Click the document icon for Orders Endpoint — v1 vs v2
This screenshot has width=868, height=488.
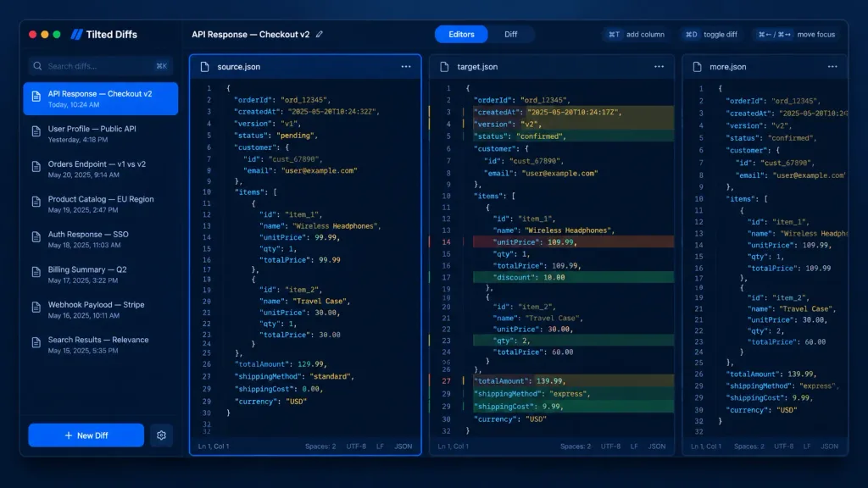pyautogui.click(x=36, y=167)
